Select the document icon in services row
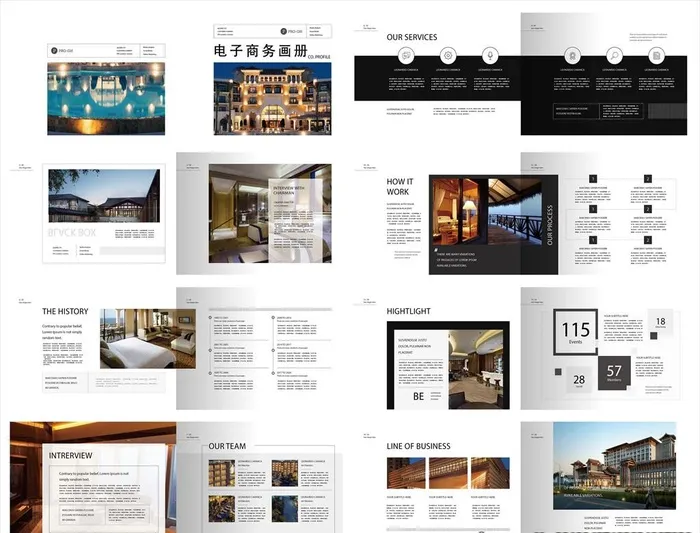This screenshot has height=533, width=700. [657, 54]
